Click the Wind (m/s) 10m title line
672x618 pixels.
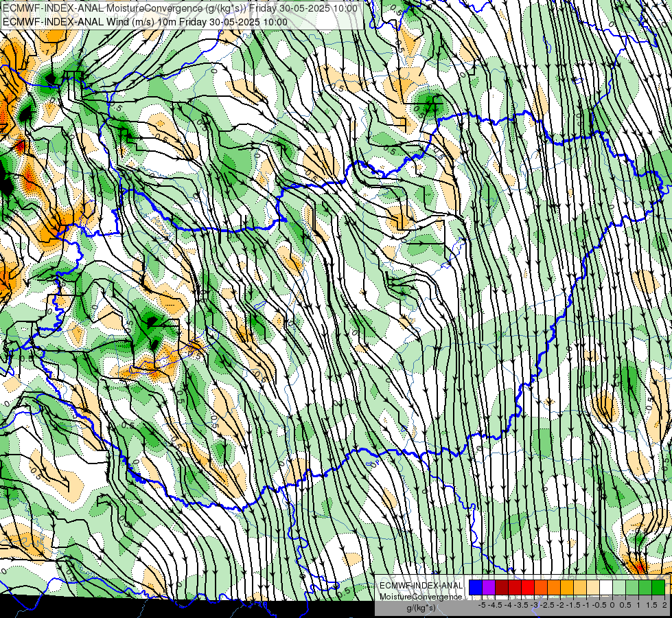pyautogui.click(x=145, y=22)
